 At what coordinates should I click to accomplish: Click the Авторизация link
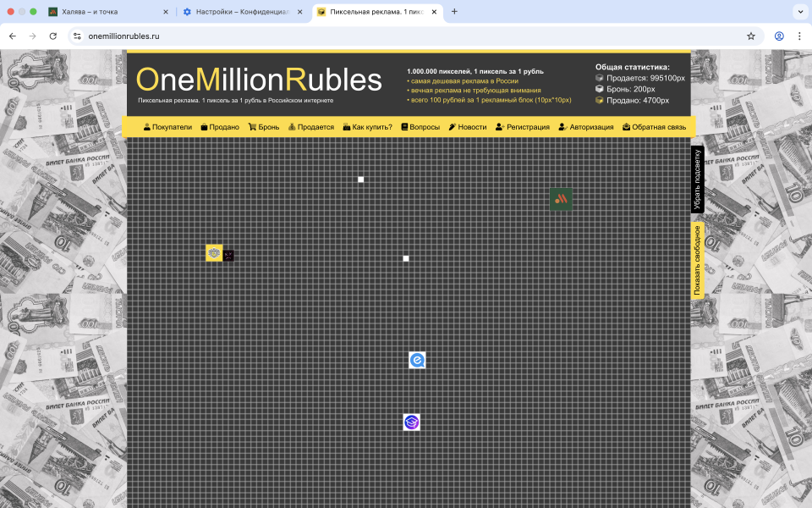point(586,127)
